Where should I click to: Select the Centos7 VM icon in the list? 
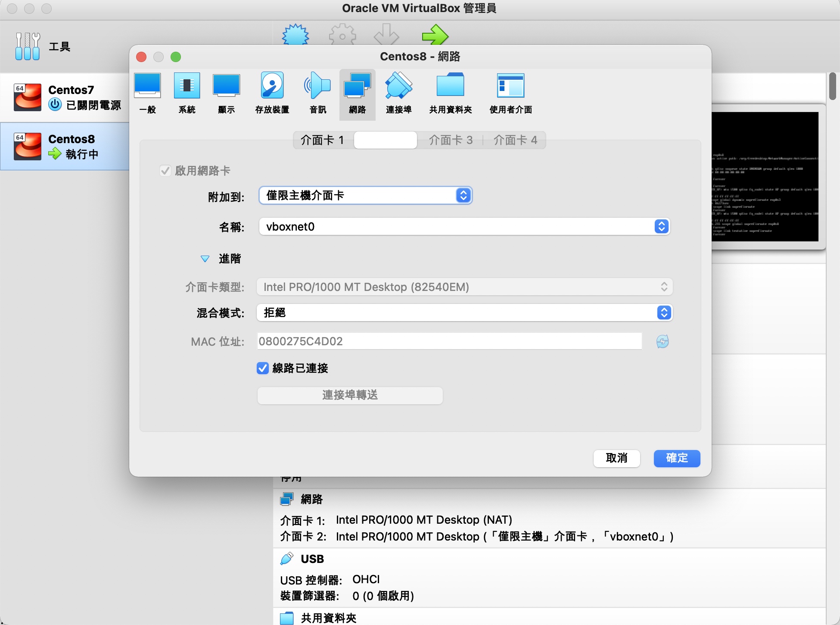tap(28, 97)
